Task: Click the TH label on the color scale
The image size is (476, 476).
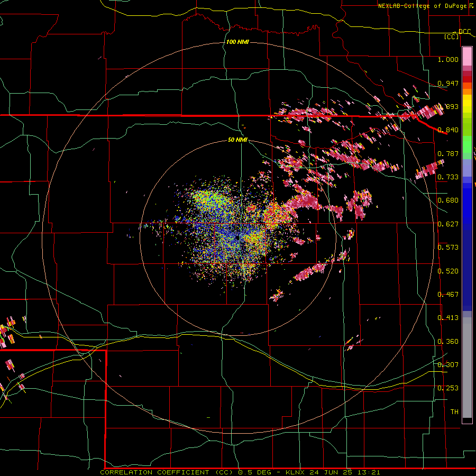Action: tap(454, 412)
